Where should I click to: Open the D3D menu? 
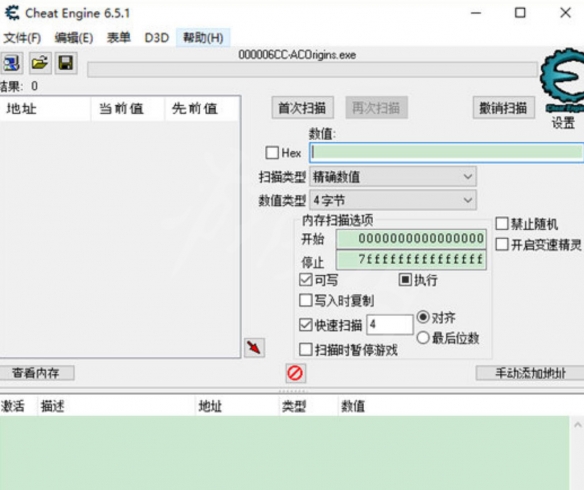tap(157, 38)
